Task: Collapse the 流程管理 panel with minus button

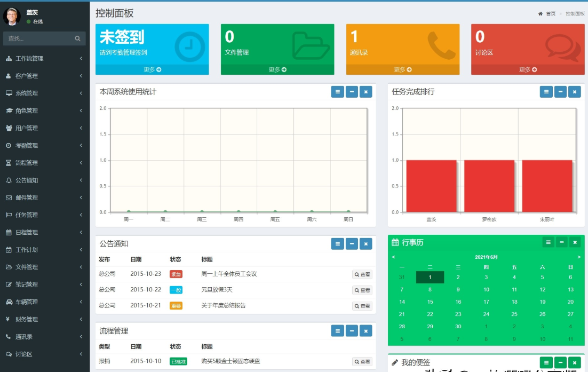Action: click(x=351, y=331)
